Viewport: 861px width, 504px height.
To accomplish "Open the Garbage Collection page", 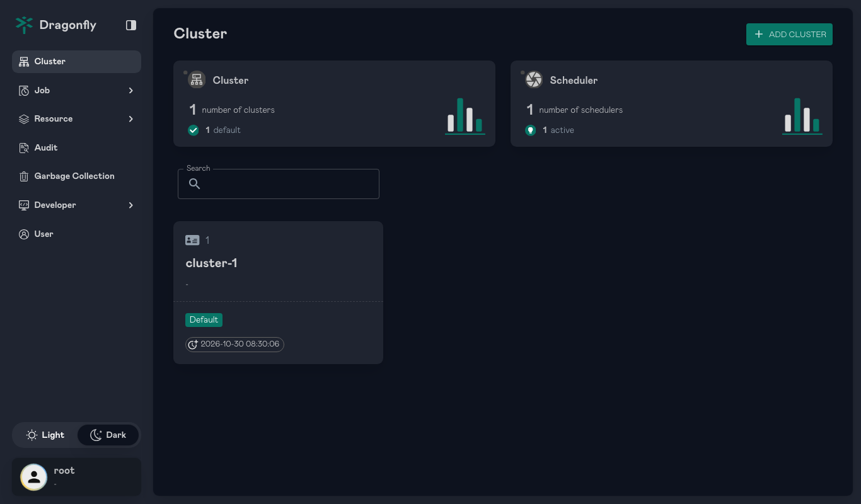I will pyautogui.click(x=76, y=176).
